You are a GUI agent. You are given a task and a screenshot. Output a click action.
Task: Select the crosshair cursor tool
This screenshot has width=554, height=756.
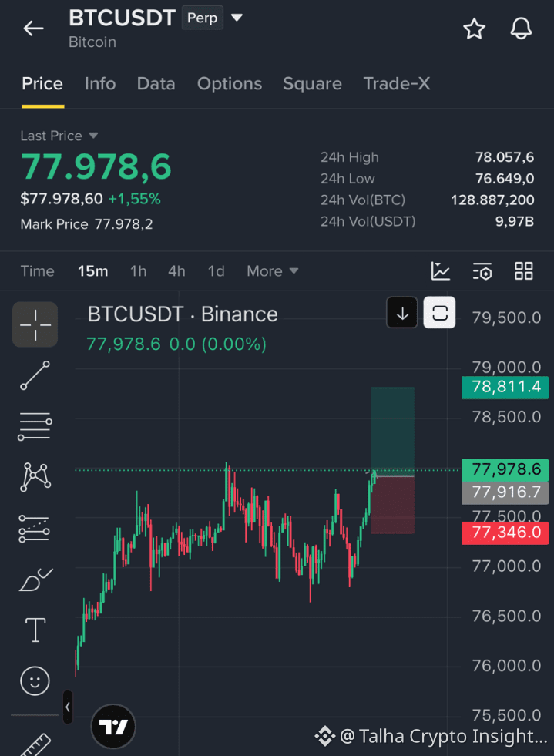click(x=35, y=324)
